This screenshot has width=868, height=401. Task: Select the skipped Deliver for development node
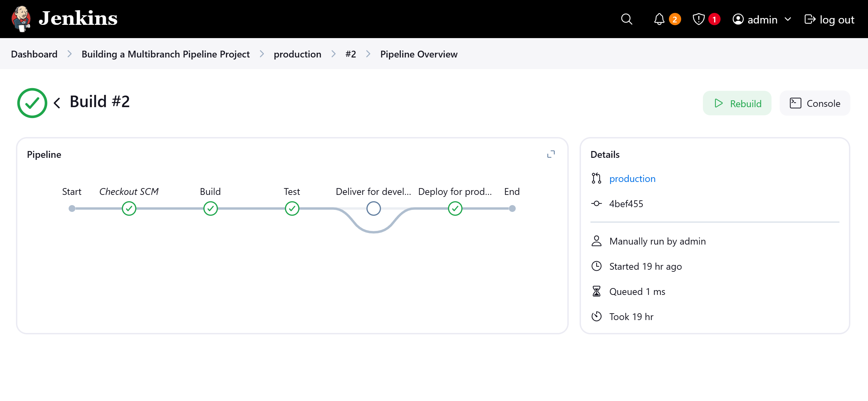(374, 208)
